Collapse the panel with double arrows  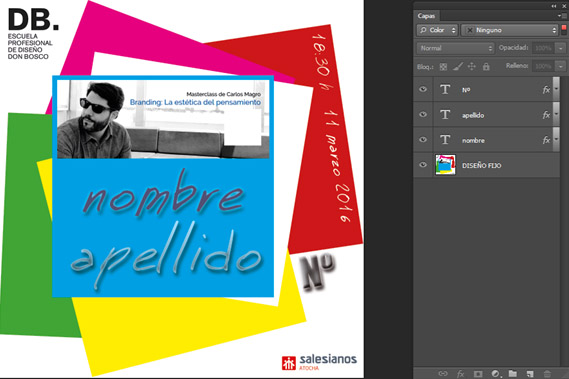(x=554, y=6)
